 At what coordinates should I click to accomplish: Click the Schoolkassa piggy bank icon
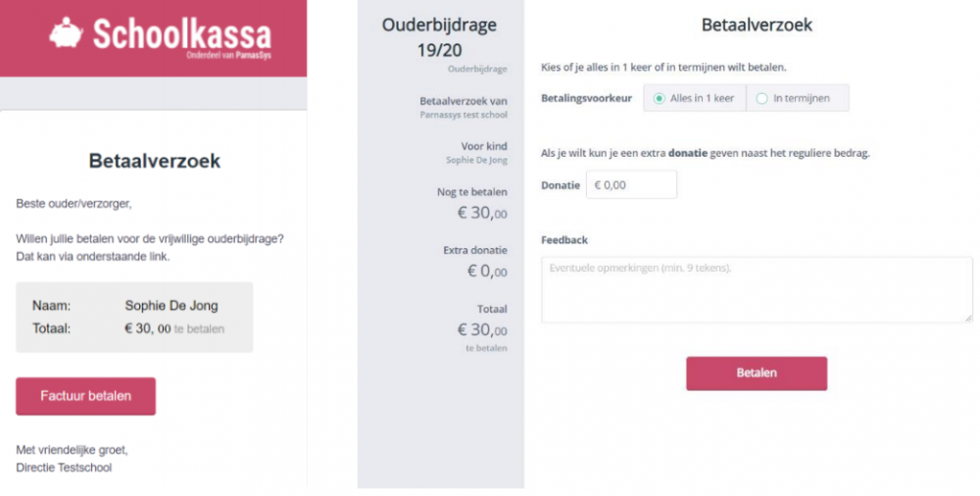tap(66, 33)
